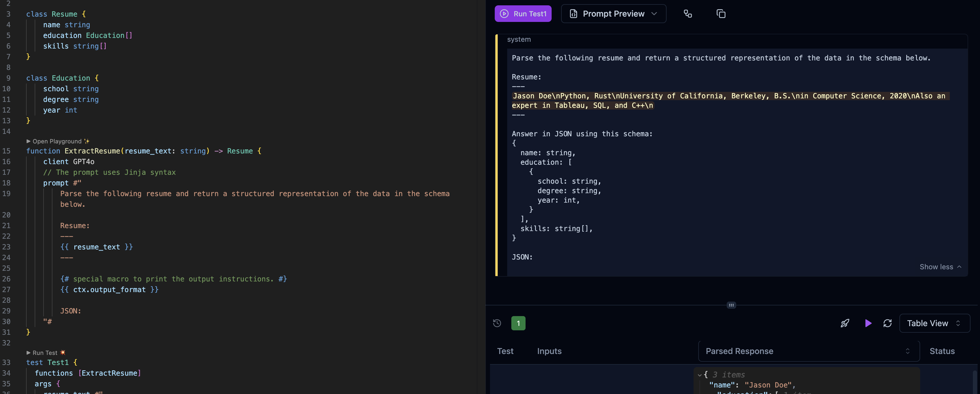Refresh results using the refresh icon

point(888,323)
